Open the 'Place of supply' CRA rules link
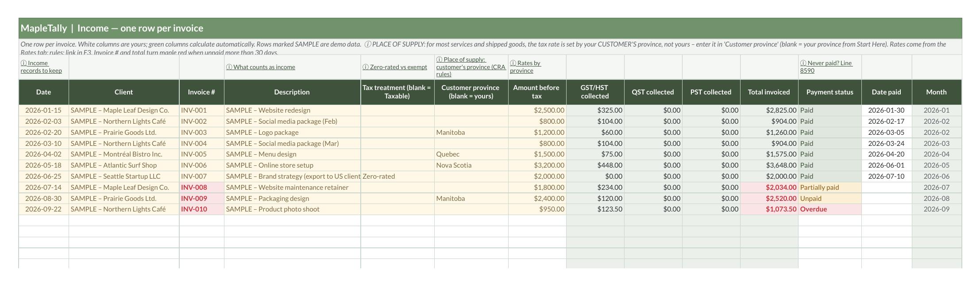 pyautogui.click(x=471, y=67)
